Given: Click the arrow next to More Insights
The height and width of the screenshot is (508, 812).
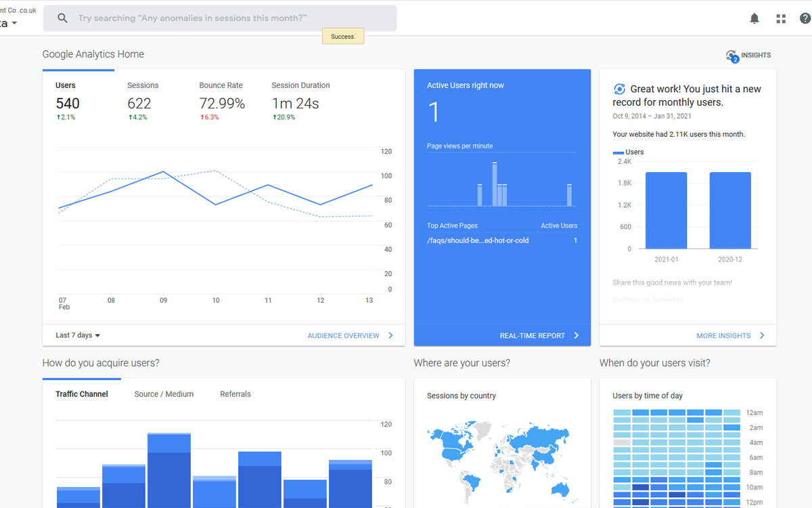Looking at the screenshot, I should click(x=762, y=335).
